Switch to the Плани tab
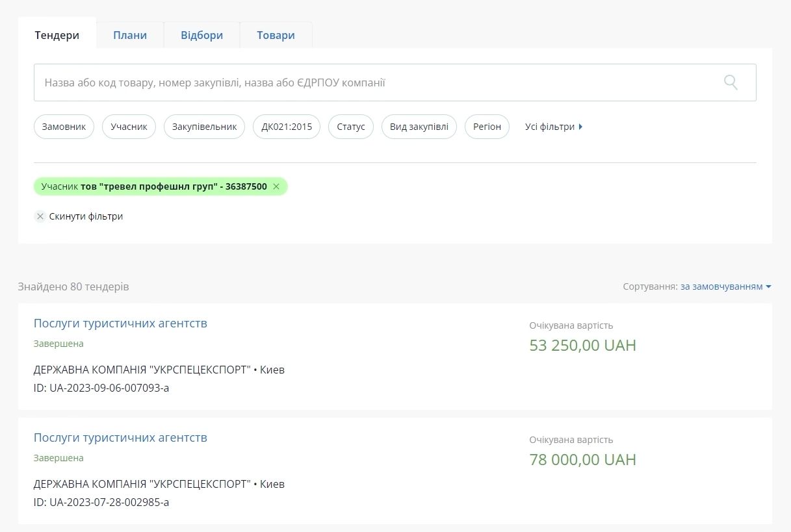The image size is (791, 532). tap(130, 35)
